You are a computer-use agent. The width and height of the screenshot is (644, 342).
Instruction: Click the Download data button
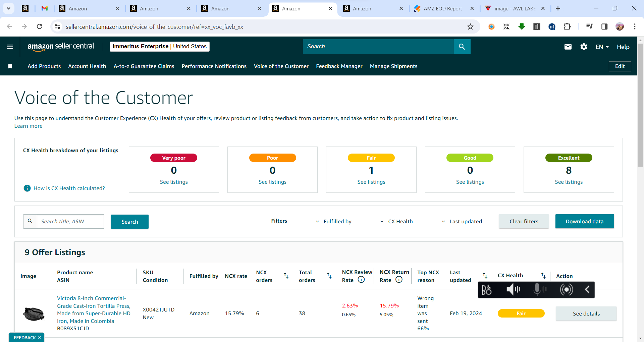(584, 221)
